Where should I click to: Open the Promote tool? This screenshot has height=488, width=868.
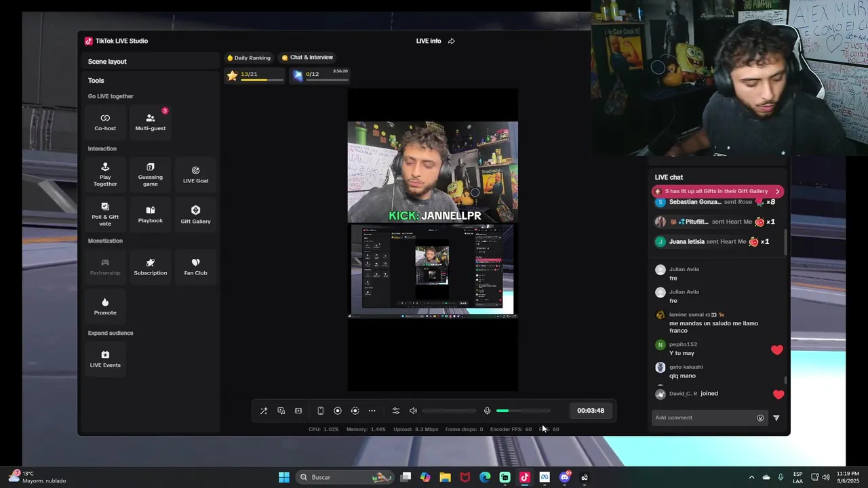click(105, 306)
